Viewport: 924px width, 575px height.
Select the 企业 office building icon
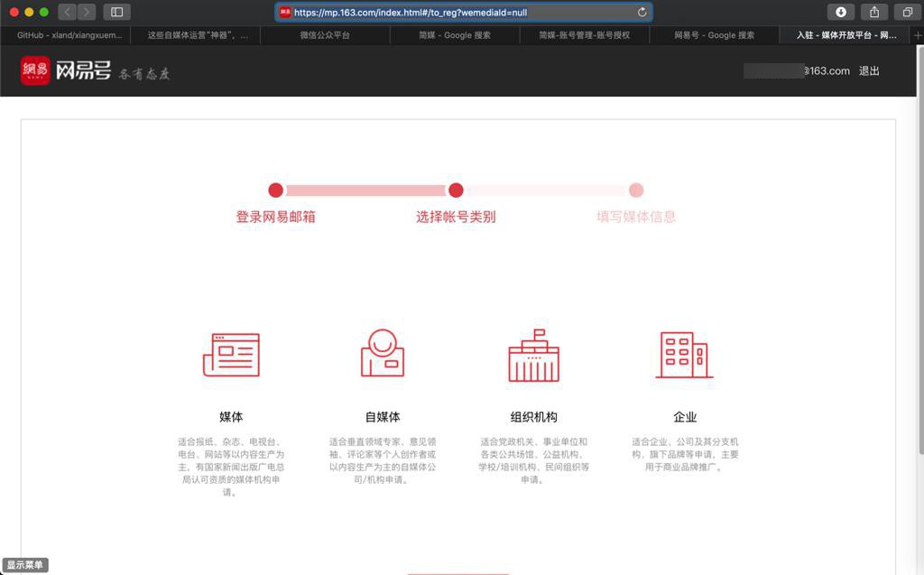(685, 355)
